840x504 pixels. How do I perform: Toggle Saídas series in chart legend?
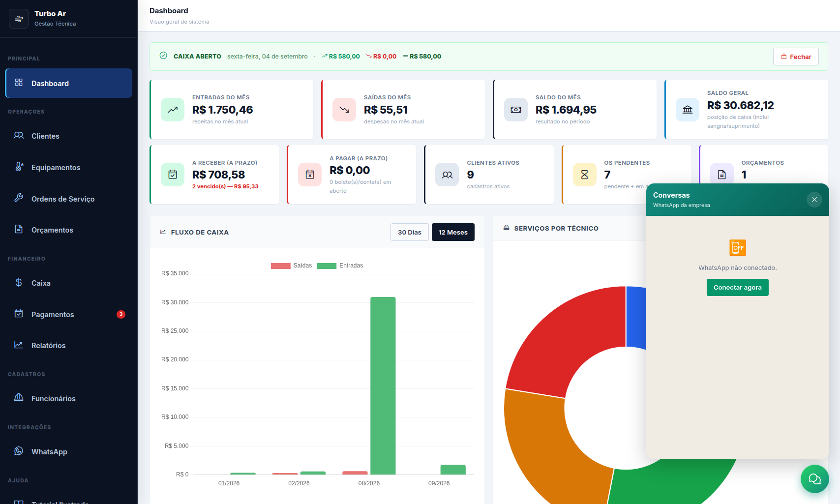coord(291,266)
